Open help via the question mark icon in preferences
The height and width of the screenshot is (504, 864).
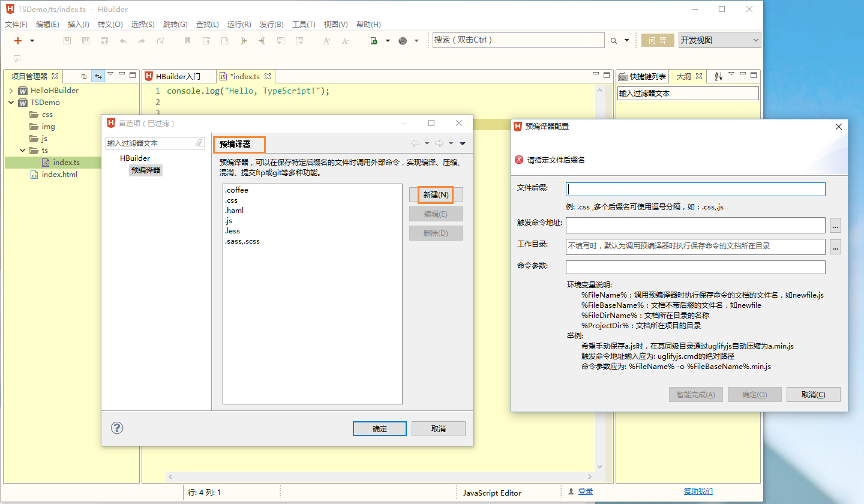click(117, 428)
